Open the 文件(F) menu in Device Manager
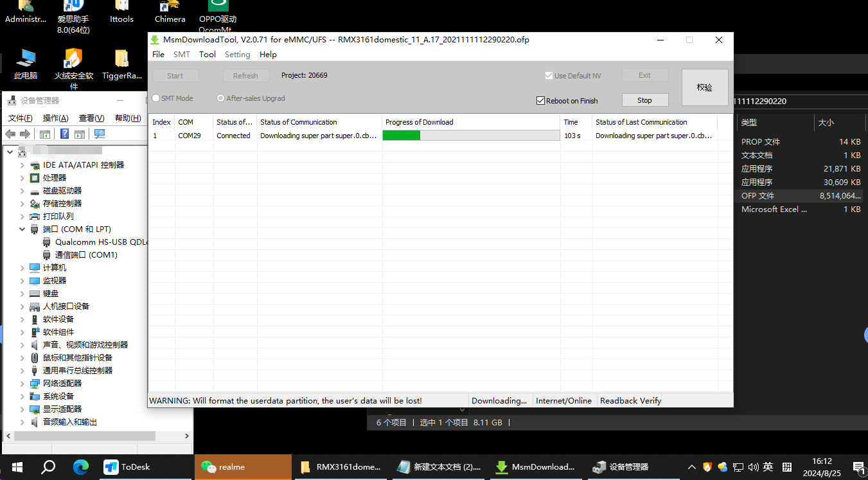868x480 pixels. 21,118
